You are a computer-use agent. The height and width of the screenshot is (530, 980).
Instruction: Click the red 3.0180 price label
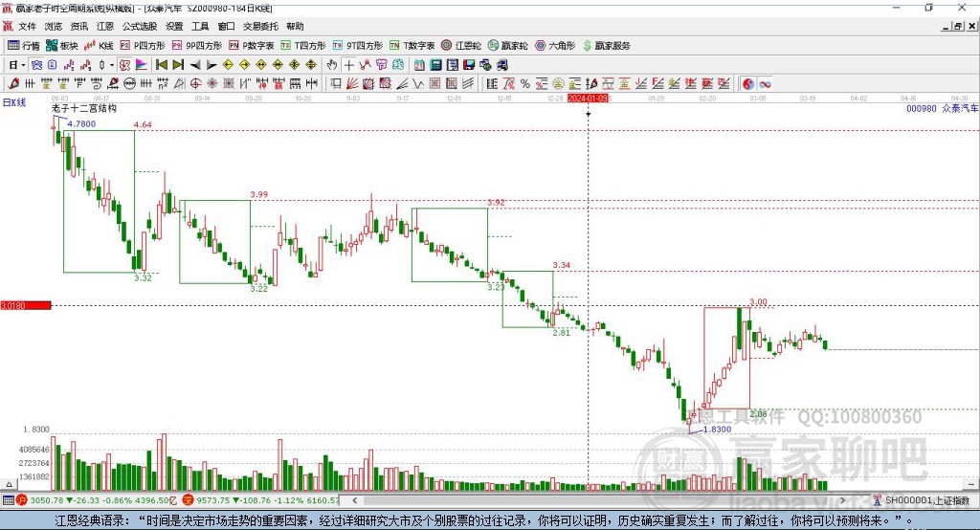click(26, 305)
